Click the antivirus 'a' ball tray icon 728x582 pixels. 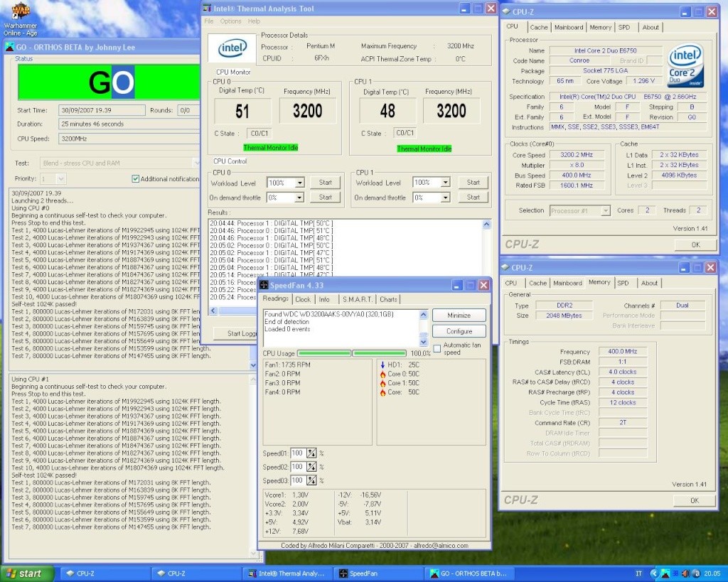pyautogui.click(x=695, y=573)
